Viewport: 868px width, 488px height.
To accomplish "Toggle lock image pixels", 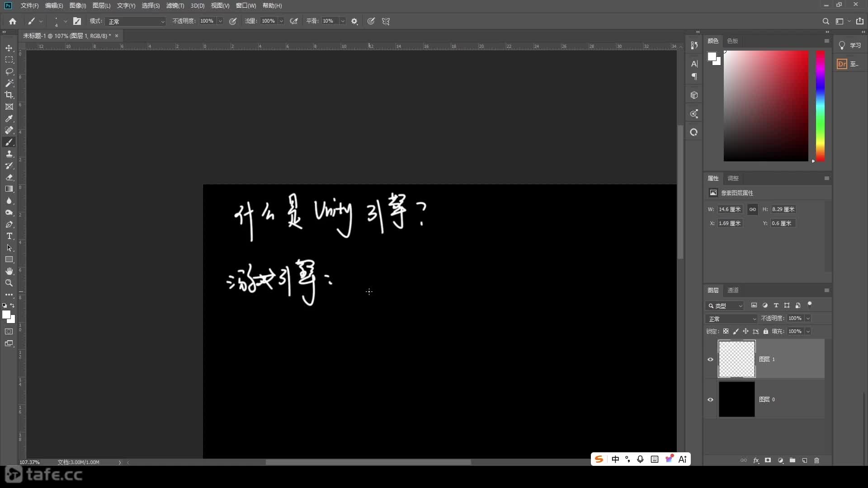I will pyautogui.click(x=736, y=331).
